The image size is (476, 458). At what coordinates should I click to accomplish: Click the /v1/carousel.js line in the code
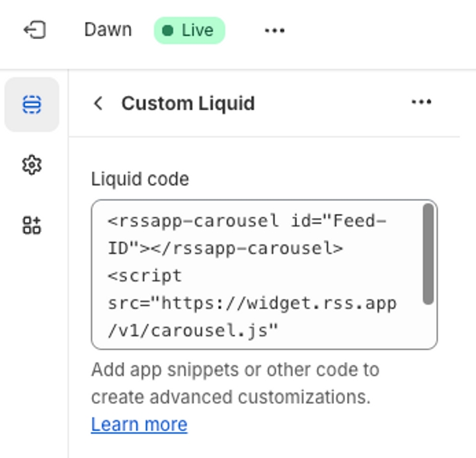tap(193, 330)
